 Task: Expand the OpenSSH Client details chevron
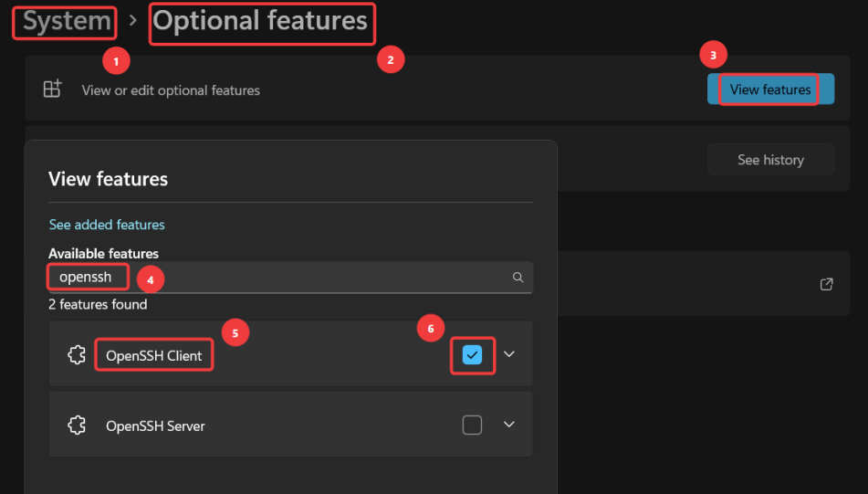[x=509, y=354]
